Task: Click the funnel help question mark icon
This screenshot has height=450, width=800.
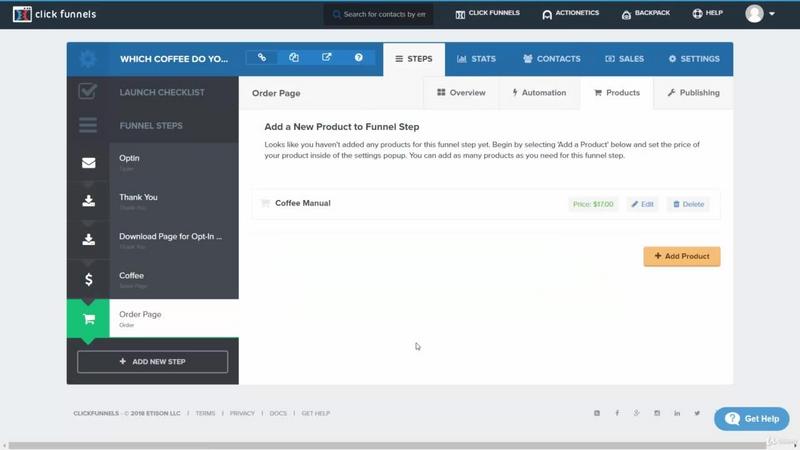Action: (359, 58)
